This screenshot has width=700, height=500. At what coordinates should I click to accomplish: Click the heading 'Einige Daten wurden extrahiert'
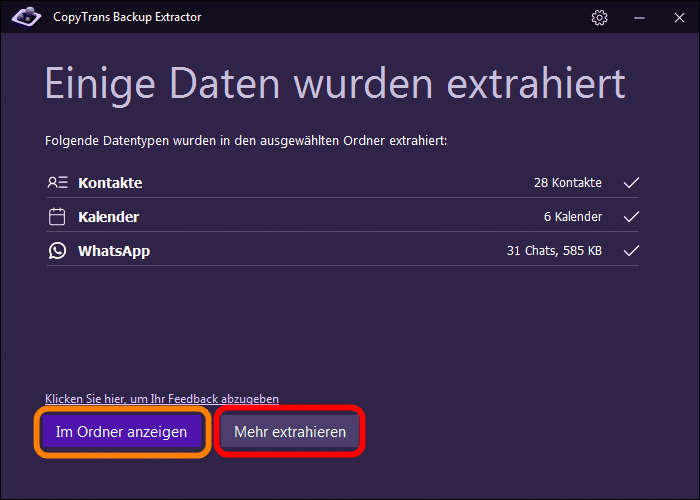pos(335,84)
